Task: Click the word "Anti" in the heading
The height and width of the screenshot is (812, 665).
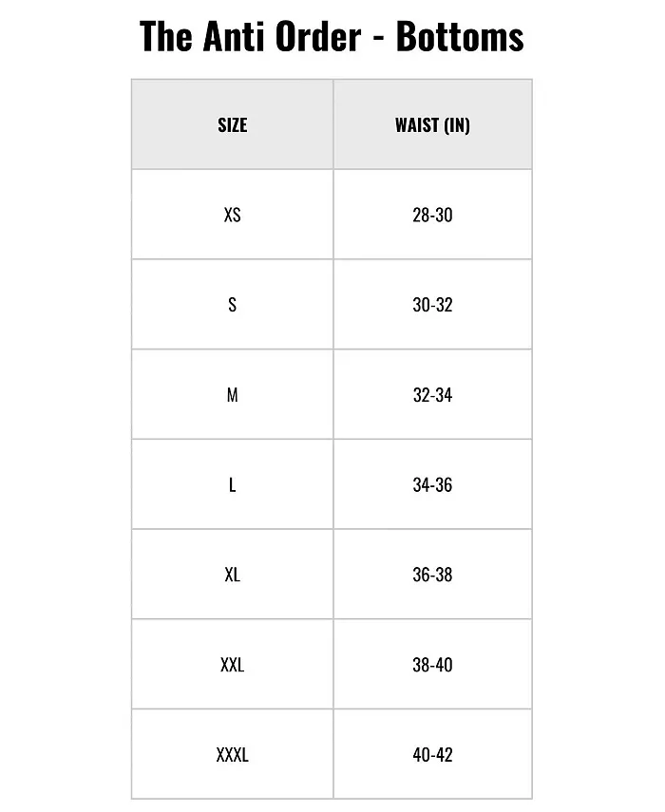Action: point(229,36)
